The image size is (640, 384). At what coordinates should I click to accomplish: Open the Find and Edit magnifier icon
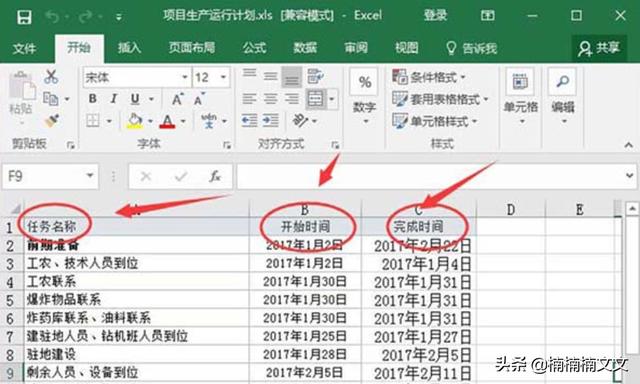[563, 82]
